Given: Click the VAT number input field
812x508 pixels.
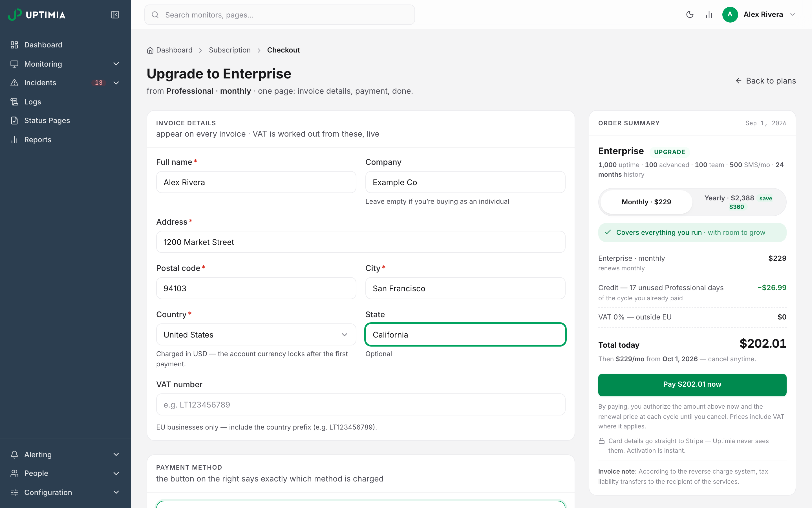Looking at the screenshot, I should click(x=361, y=404).
